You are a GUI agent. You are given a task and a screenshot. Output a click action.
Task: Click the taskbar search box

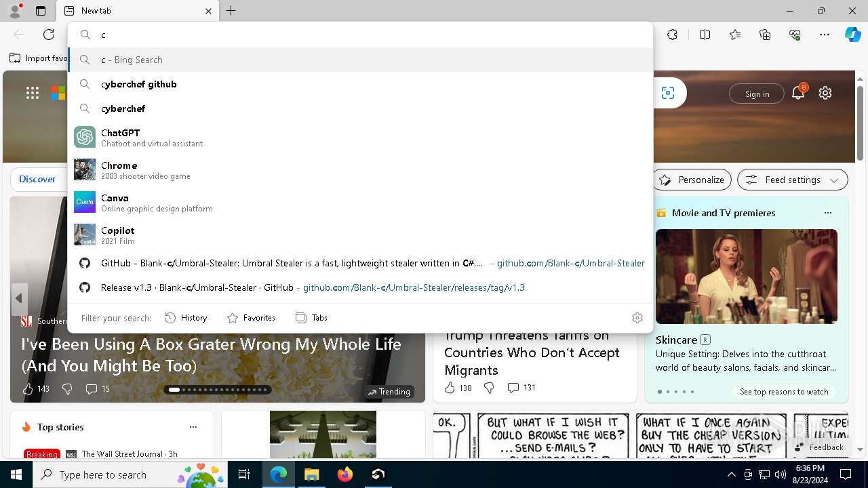coord(130,474)
